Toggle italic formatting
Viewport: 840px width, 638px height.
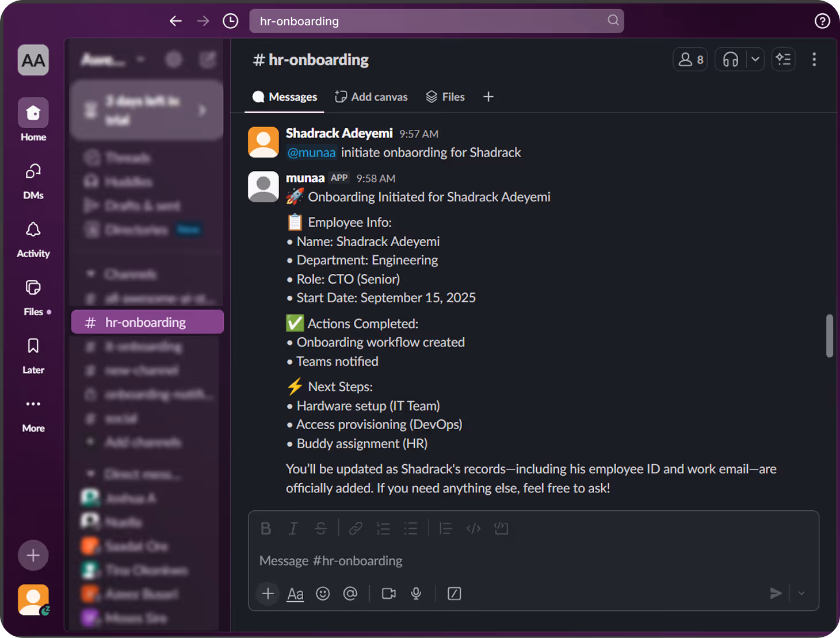click(293, 528)
